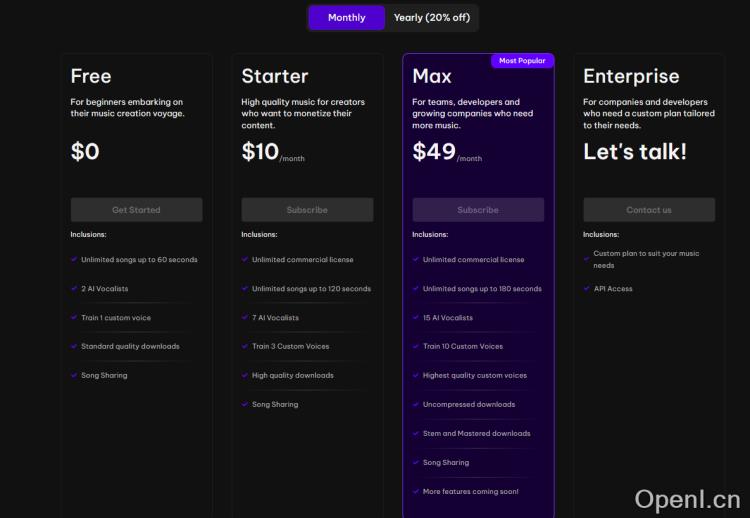
Task: Select Yearly (20% off) billing option
Action: 431,17
